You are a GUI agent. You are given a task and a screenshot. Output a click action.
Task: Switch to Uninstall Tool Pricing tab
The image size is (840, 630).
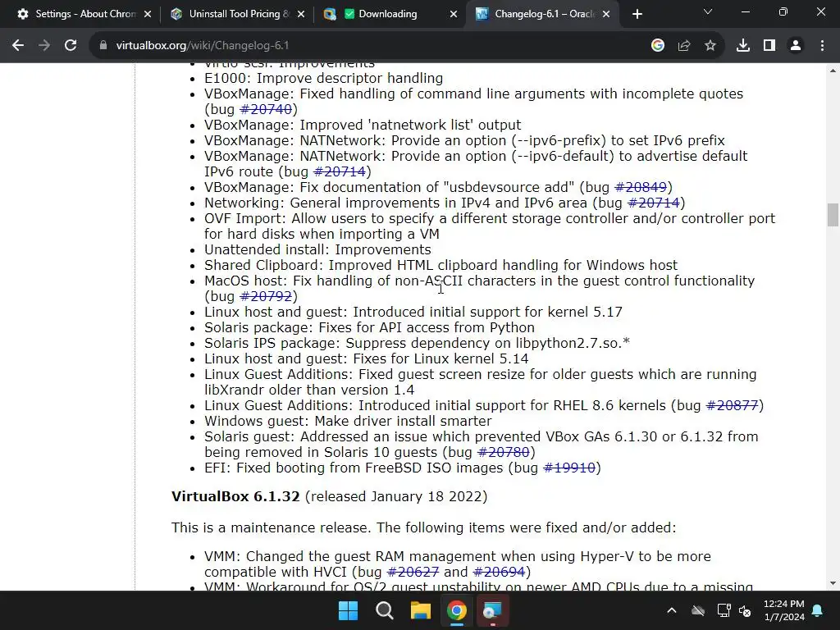click(237, 14)
